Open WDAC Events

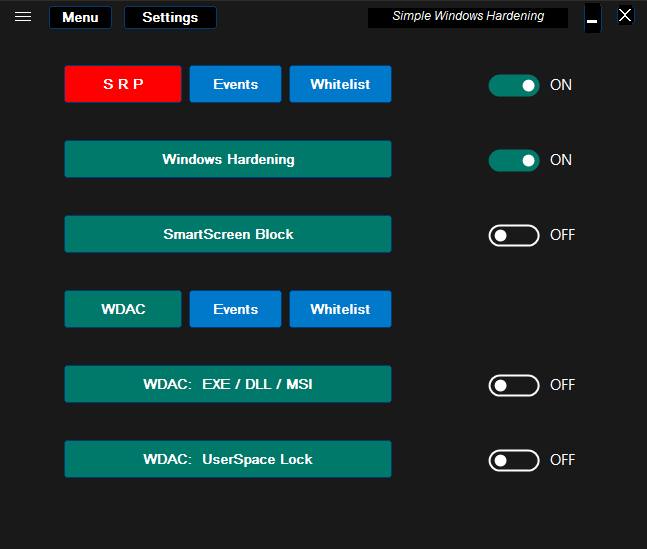click(x=236, y=309)
